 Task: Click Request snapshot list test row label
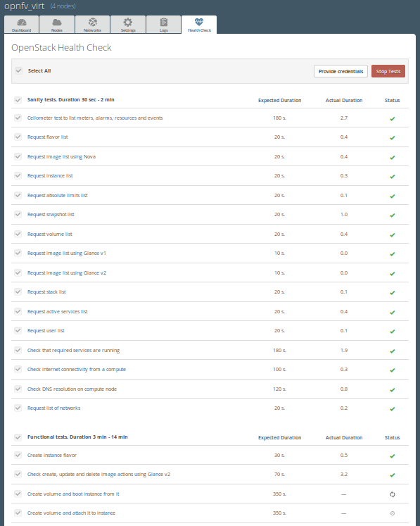51,214
